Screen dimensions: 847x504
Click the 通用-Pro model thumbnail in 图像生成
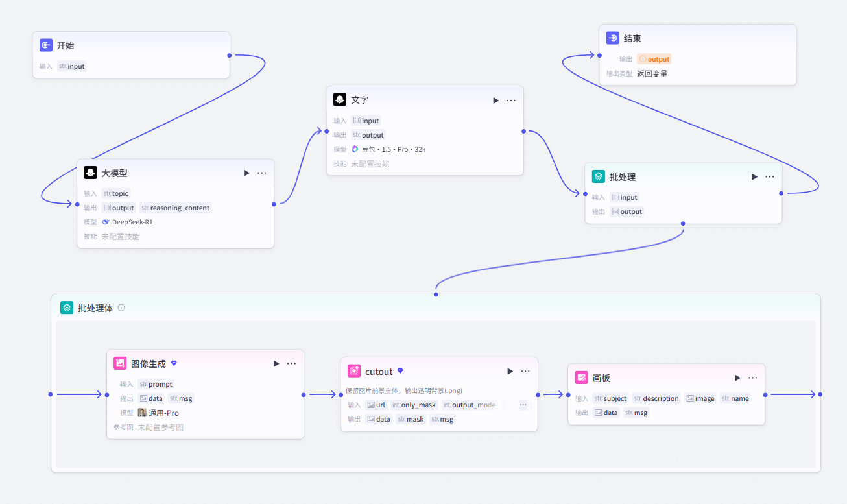click(142, 413)
